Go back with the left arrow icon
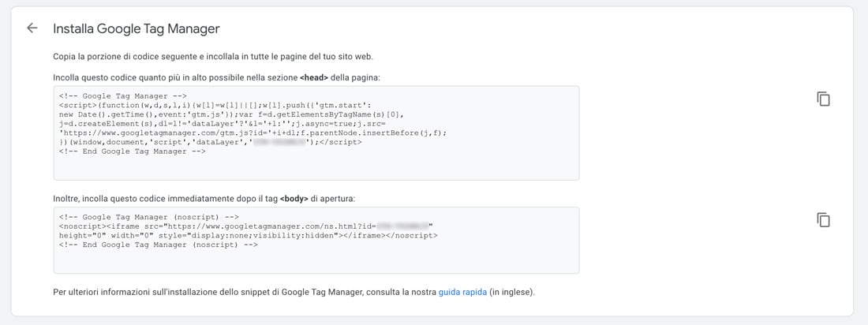 point(32,28)
